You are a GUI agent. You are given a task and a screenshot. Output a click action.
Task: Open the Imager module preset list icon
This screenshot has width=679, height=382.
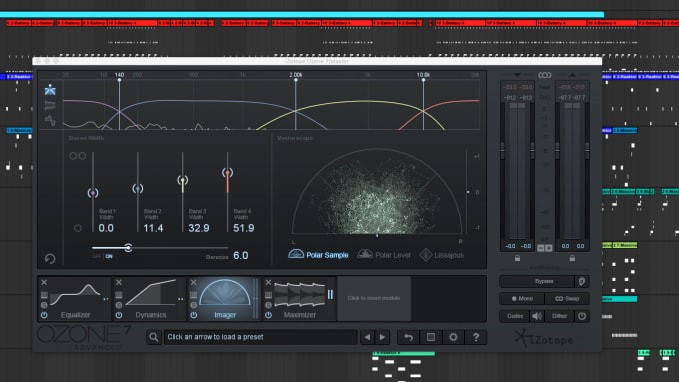pyautogui.click(x=194, y=295)
